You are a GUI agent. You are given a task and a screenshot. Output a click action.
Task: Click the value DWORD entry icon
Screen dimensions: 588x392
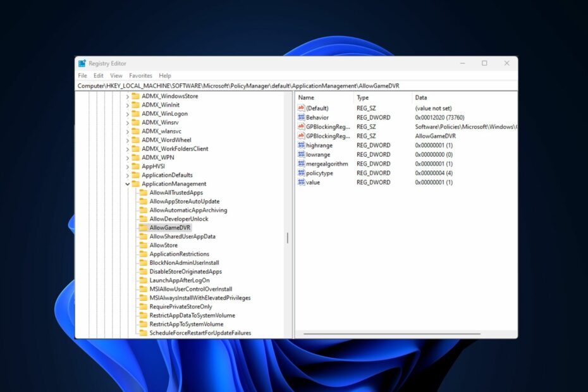pos(301,182)
